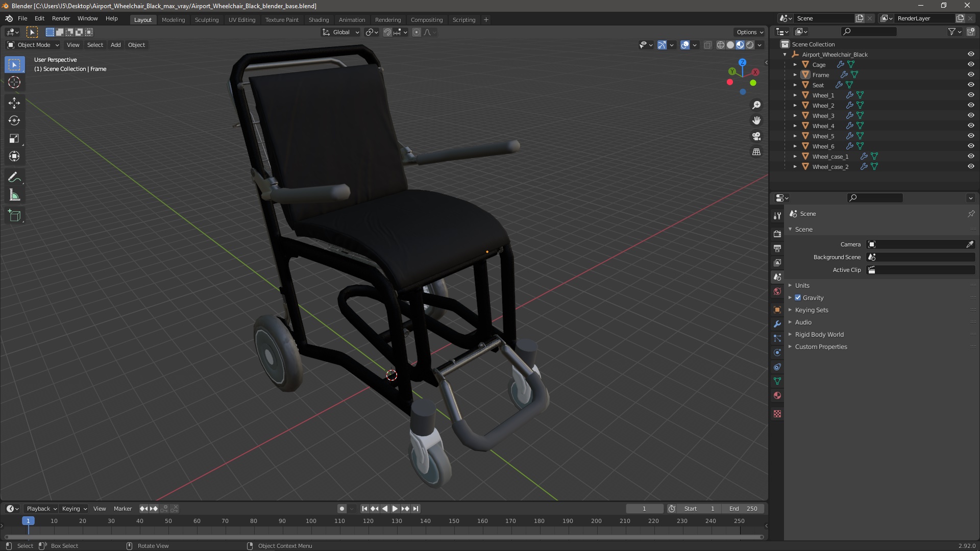This screenshot has width=980, height=551.
Task: Toggle proportional editing in header
Action: point(416,32)
